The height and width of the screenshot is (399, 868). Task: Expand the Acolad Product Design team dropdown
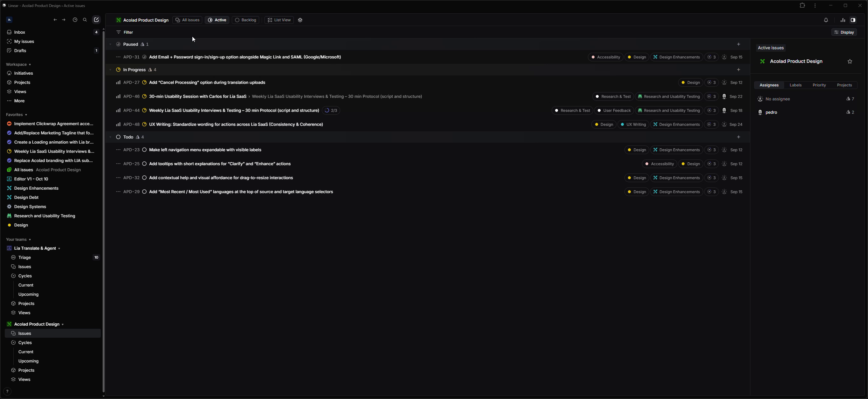coord(63,325)
